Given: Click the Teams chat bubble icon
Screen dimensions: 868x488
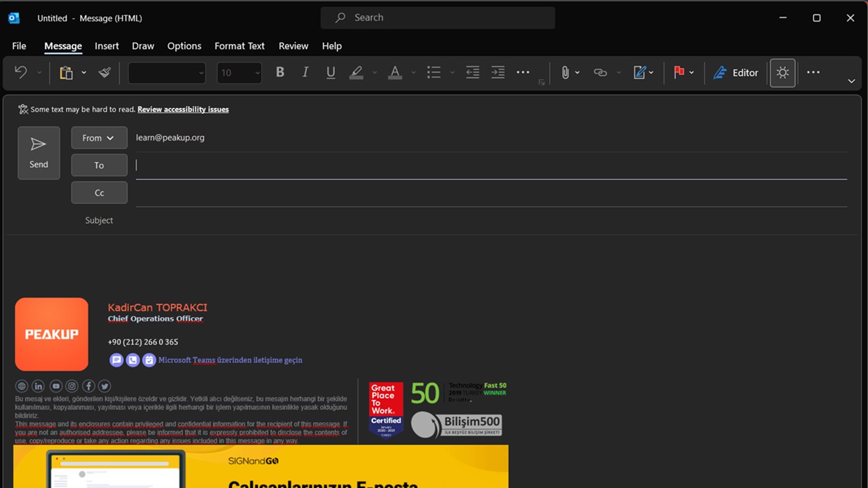Looking at the screenshot, I should tap(116, 360).
